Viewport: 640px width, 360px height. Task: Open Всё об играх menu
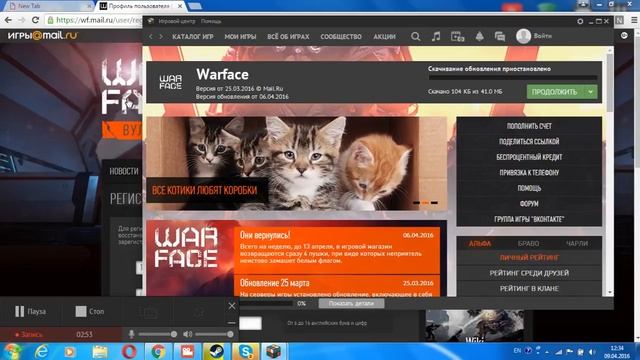pyautogui.click(x=288, y=37)
